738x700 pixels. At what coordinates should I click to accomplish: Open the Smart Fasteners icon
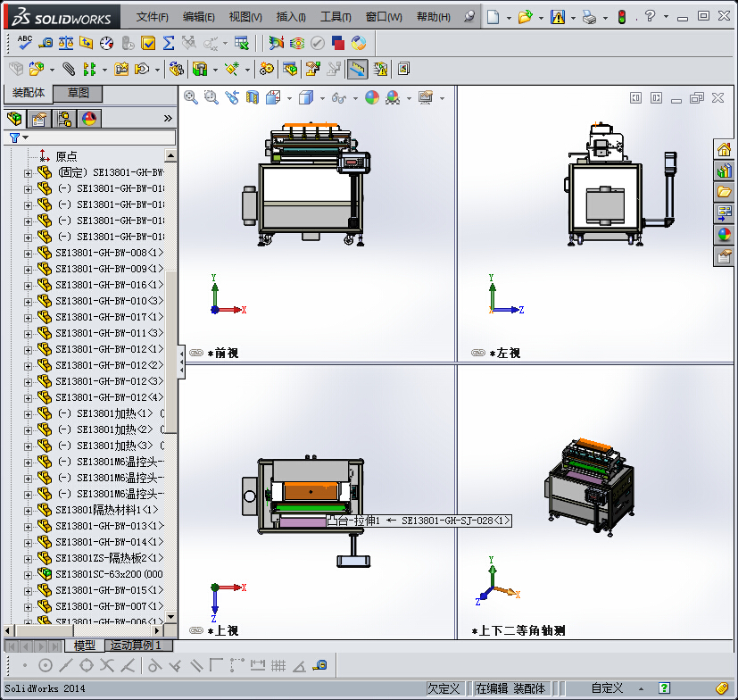121,70
